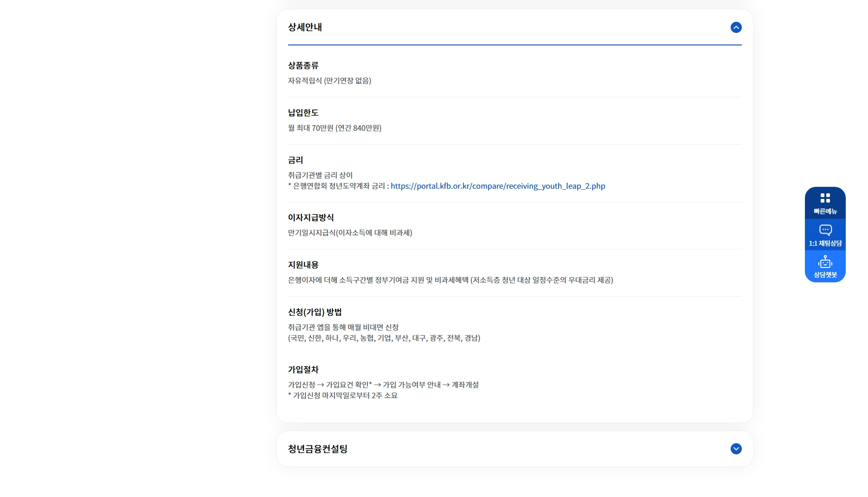Select text 취급기관 앱을 통해 매월 비대면 신청
Screen dimensions: 868x497
343,327
